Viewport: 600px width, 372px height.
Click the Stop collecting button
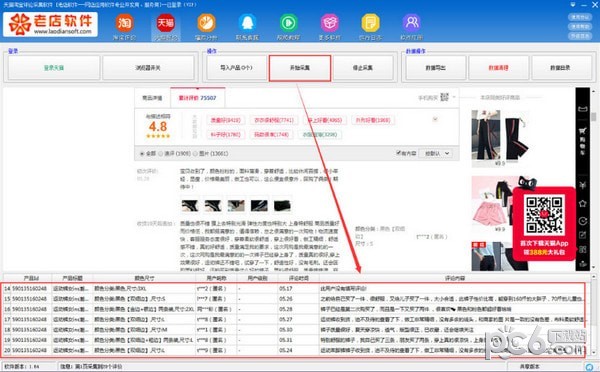[363, 68]
